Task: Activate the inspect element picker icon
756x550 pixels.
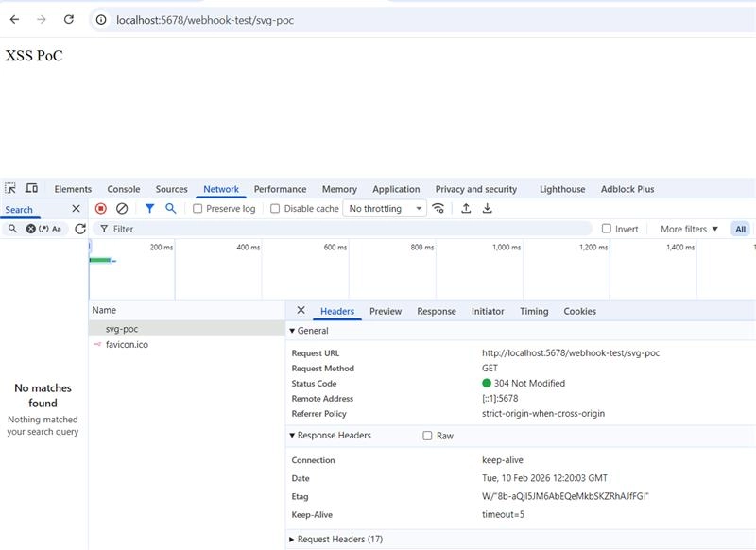Action: [x=10, y=188]
